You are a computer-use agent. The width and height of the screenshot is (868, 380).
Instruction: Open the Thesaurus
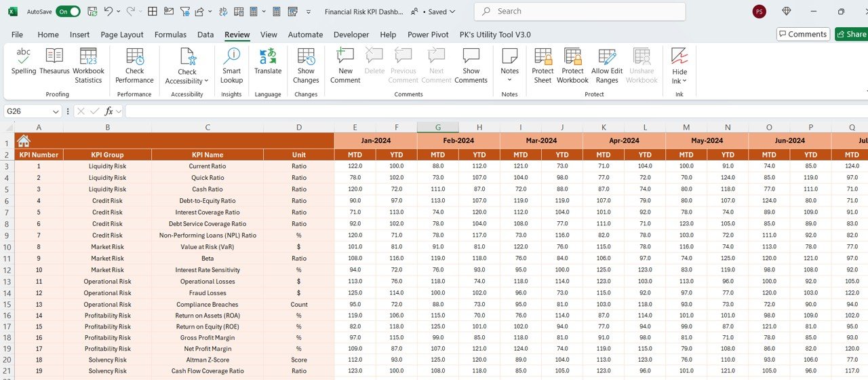(54, 61)
